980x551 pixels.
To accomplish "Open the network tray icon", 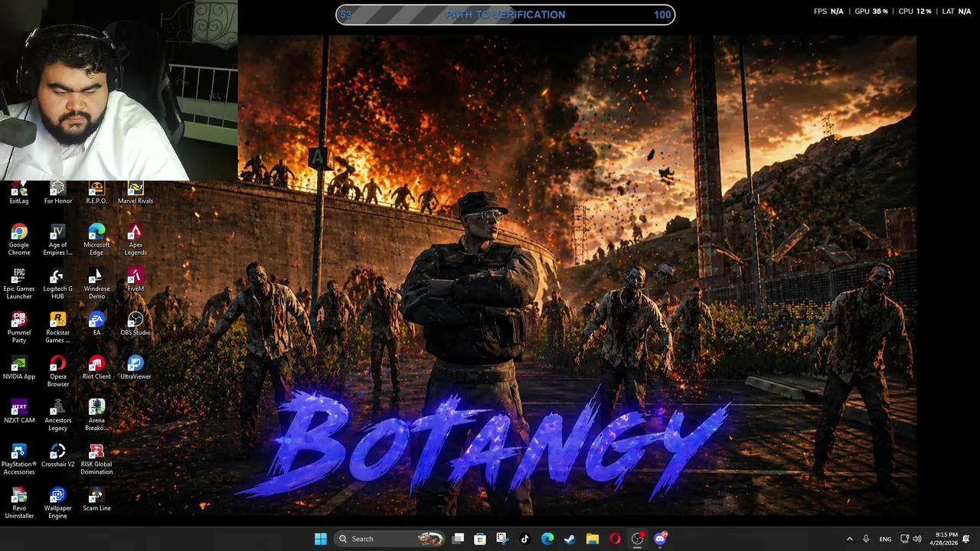I will click(904, 539).
